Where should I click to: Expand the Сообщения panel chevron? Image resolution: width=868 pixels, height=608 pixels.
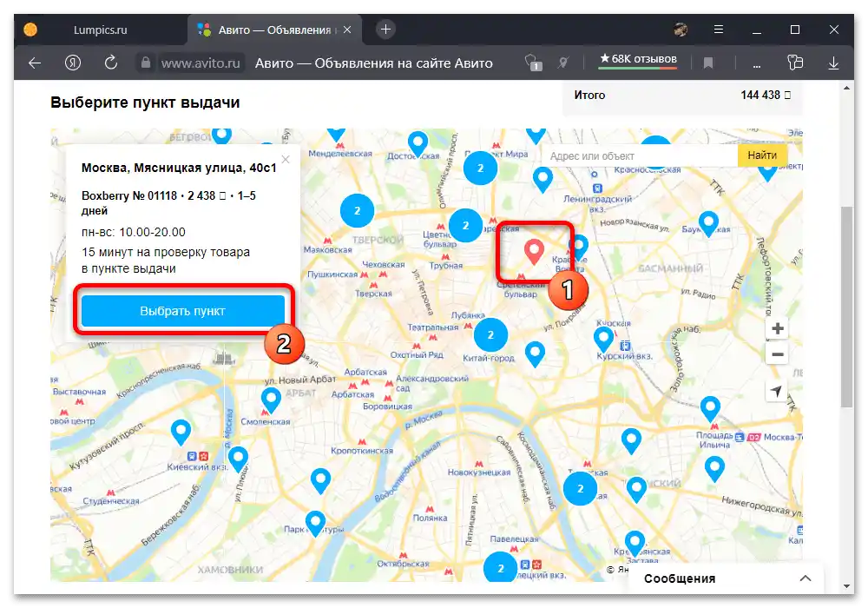806,578
